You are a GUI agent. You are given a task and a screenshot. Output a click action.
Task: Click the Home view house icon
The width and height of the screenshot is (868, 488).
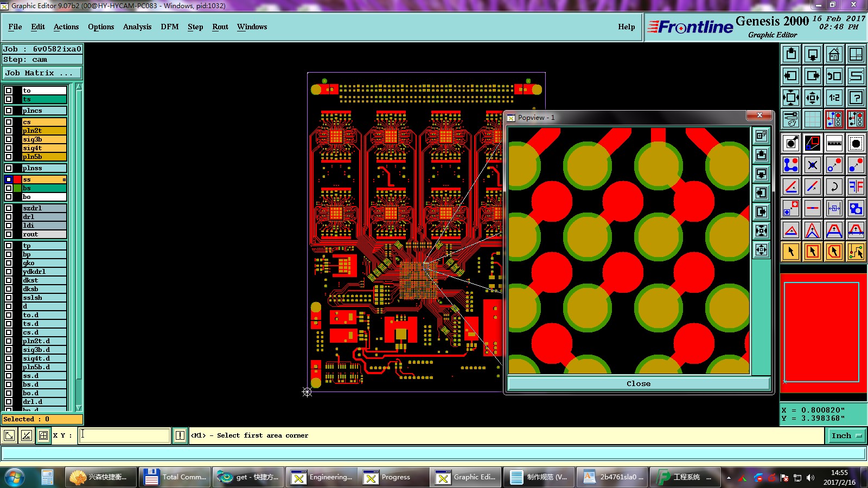click(834, 54)
